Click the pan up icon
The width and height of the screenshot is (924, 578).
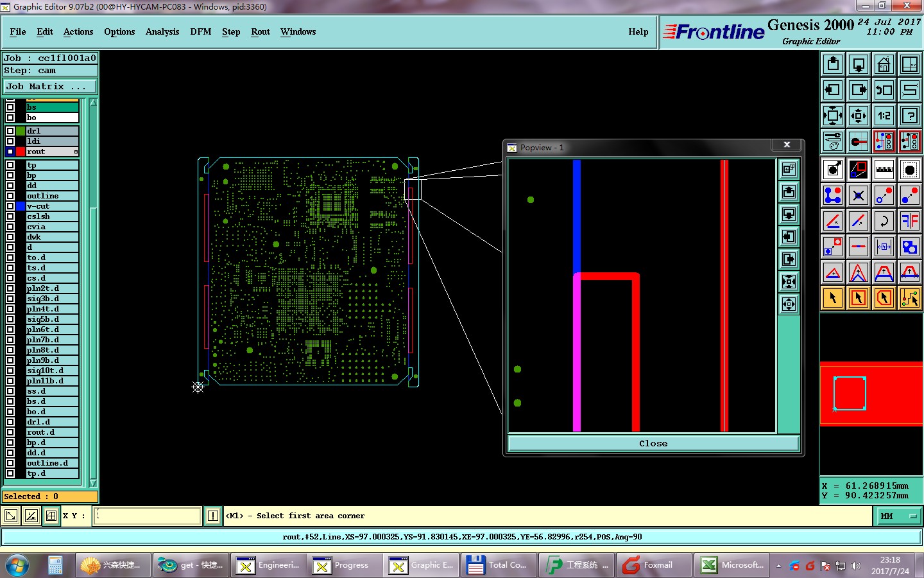click(833, 64)
